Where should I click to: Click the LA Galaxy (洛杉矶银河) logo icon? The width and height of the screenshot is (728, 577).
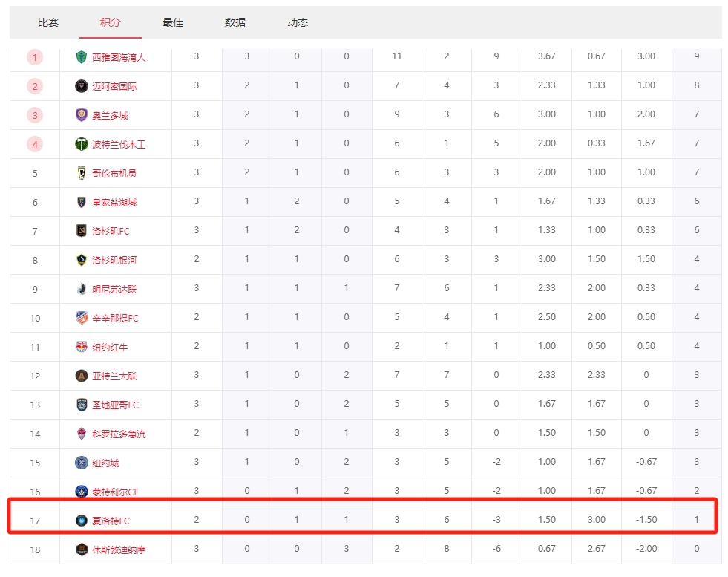[x=82, y=259]
